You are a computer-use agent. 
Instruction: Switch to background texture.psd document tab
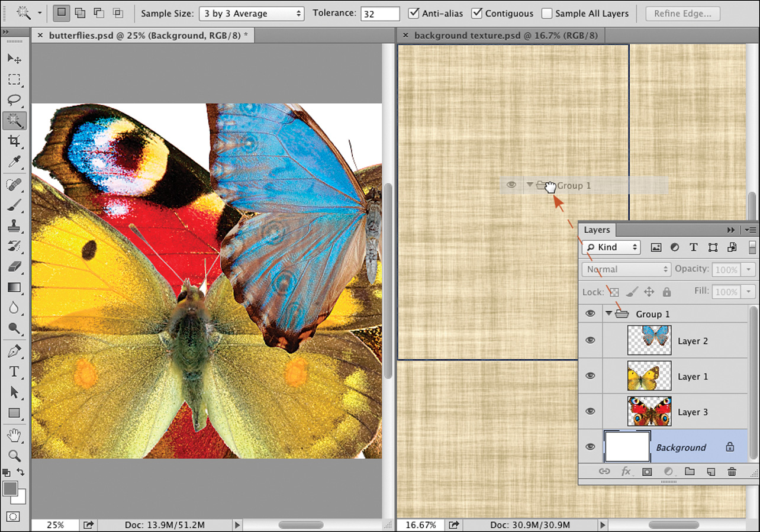click(501, 36)
